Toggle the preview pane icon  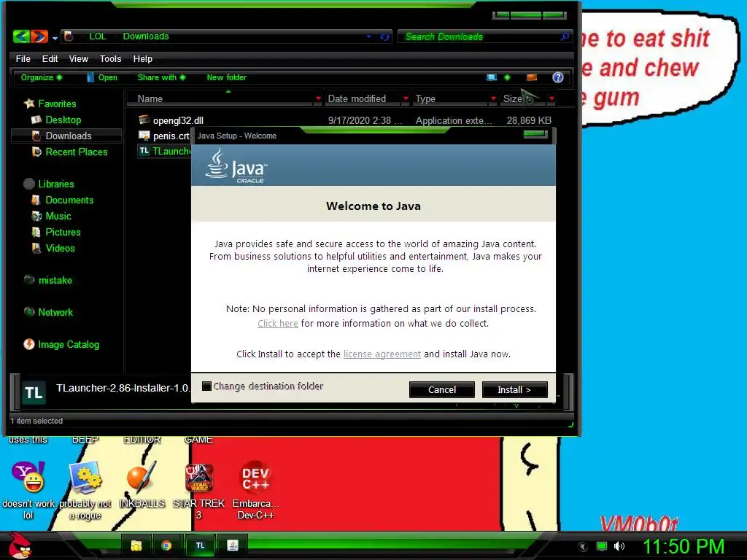pyautogui.click(x=532, y=77)
